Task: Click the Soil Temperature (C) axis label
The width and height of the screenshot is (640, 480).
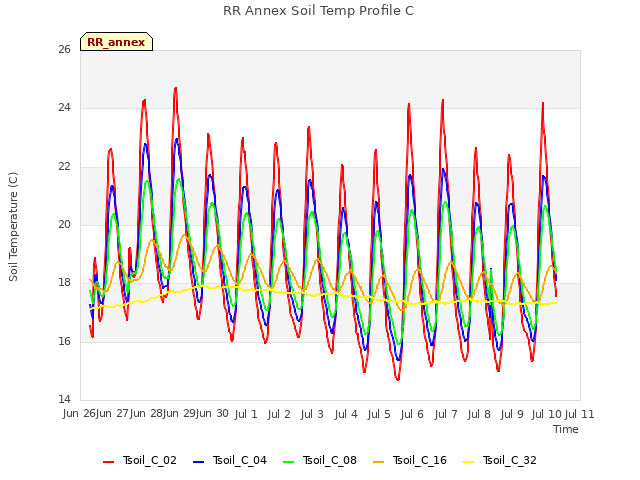Action: (x=13, y=227)
